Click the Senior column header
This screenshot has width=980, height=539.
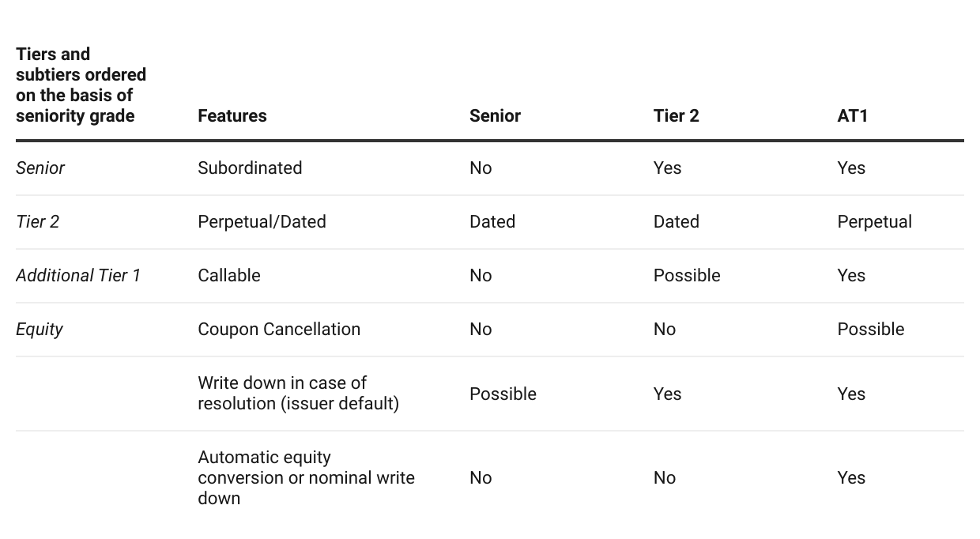point(495,116)
